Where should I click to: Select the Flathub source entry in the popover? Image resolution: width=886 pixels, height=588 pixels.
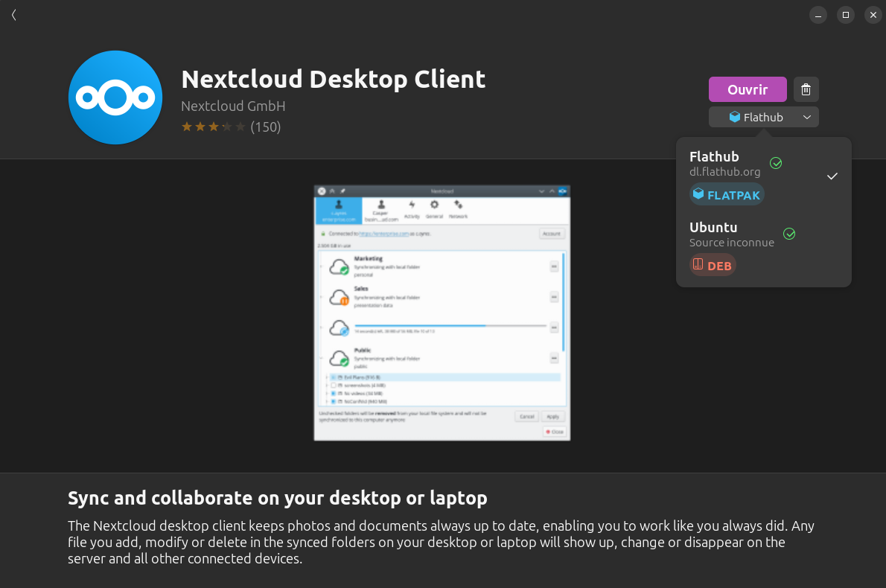click(763, 176)
